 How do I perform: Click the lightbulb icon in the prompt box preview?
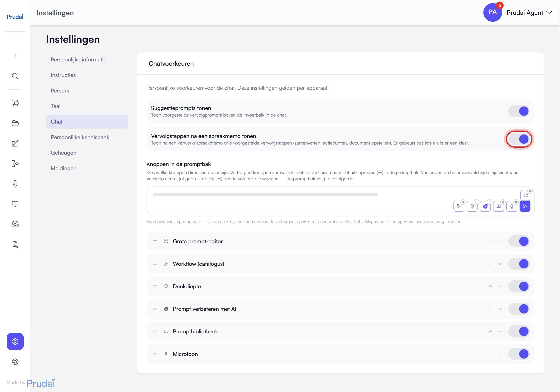pyautogui.click(x=472, y=206)
